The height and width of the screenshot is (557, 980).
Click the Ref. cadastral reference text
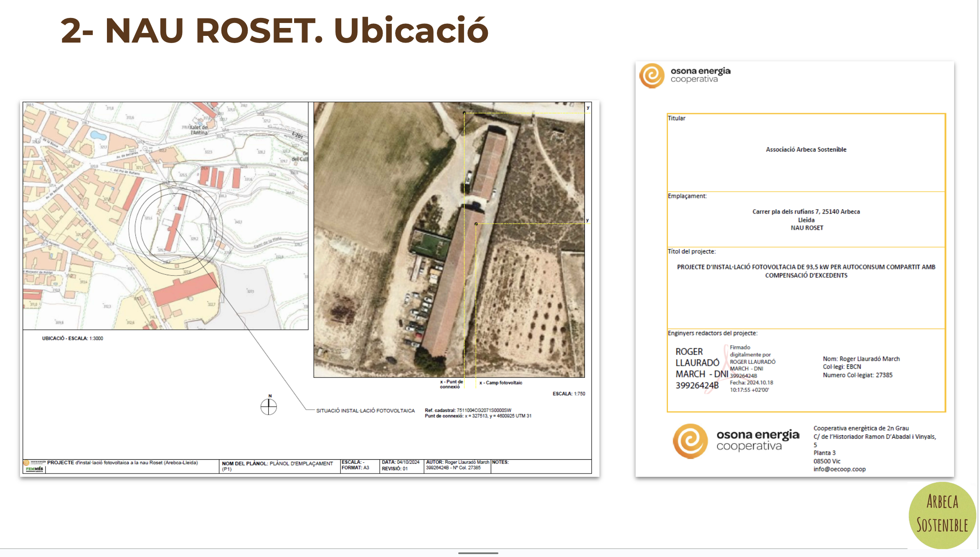[x=468, y=410]
